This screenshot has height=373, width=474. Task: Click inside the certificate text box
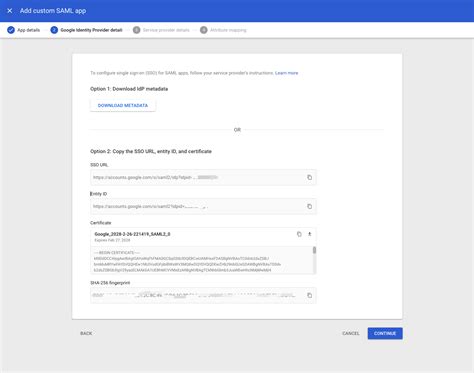[x=201, y=260]
